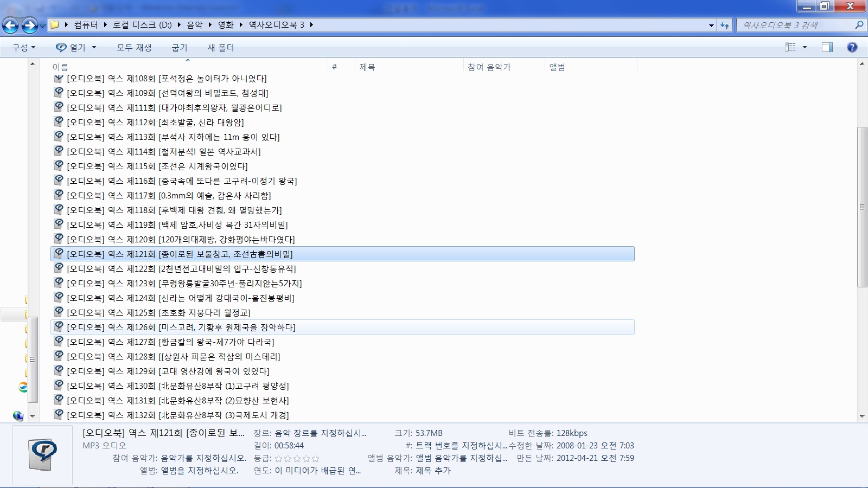Click the 모두 재생 button
The width and height of the screenshot is (868, 488).
(134, 48)
